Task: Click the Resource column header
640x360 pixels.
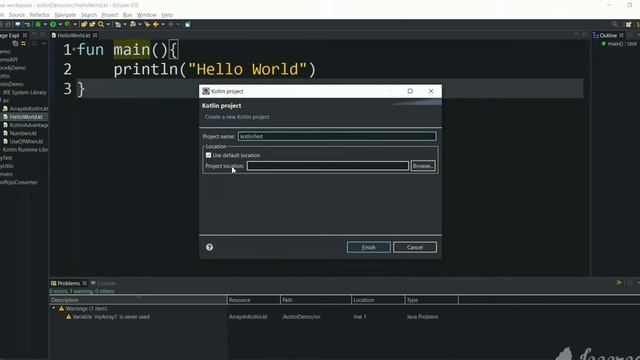Action: point(253,300)
